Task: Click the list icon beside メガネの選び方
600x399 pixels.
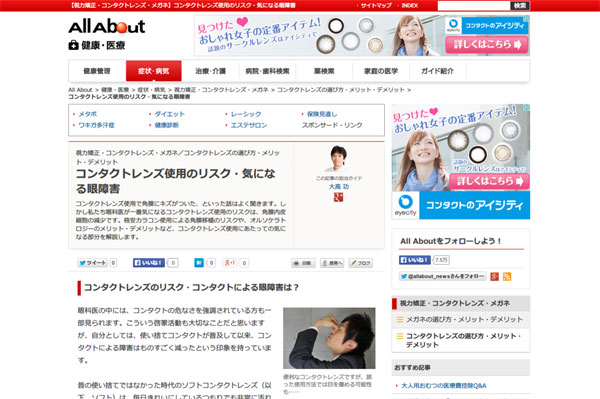Action: 399,319
